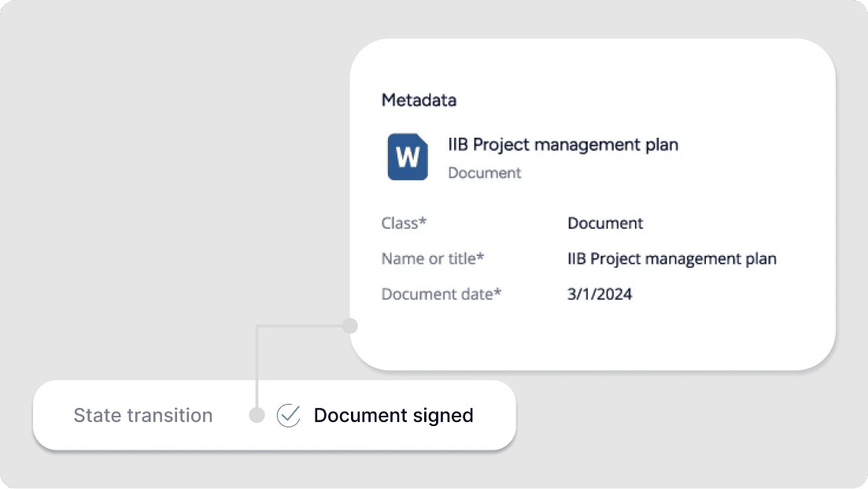Screen dimensions: 868x489
Task: Click the horizontal connector line segment
Action: tap(303, 326)
